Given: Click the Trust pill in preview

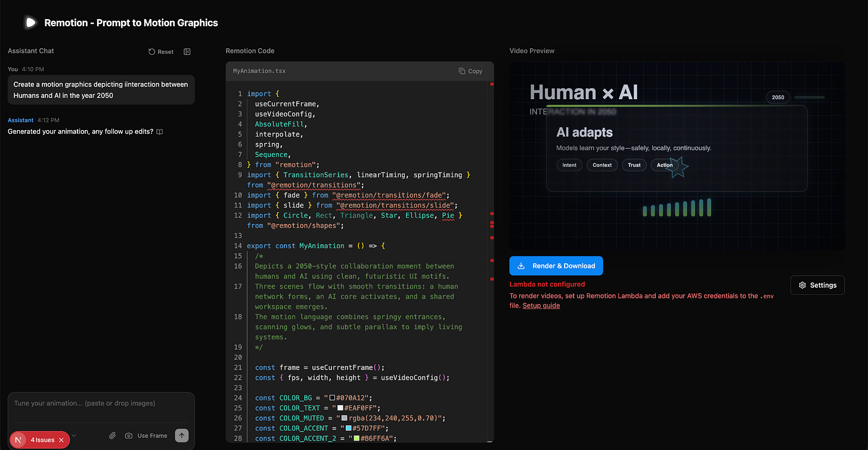Looking at the screenshot, I should pyautogui.click(x=634, y=165).
